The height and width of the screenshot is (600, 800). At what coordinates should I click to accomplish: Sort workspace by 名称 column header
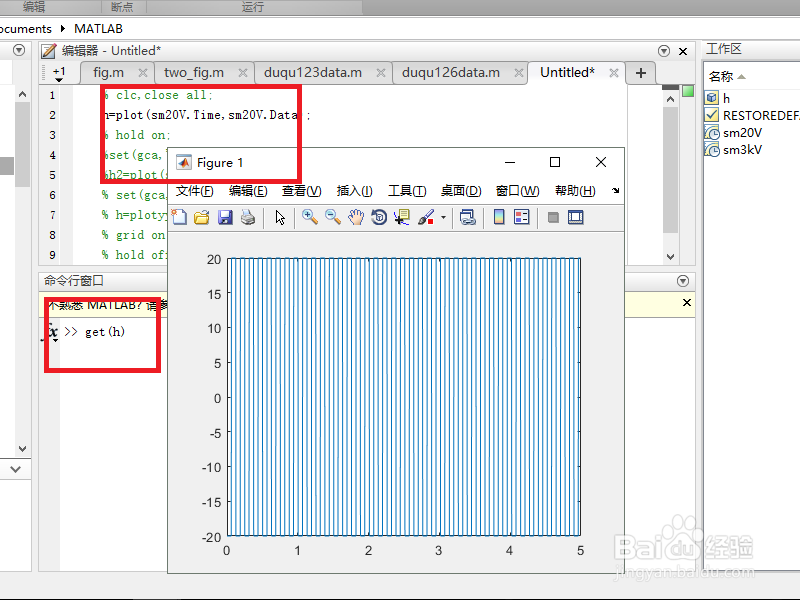pos(727,77)
